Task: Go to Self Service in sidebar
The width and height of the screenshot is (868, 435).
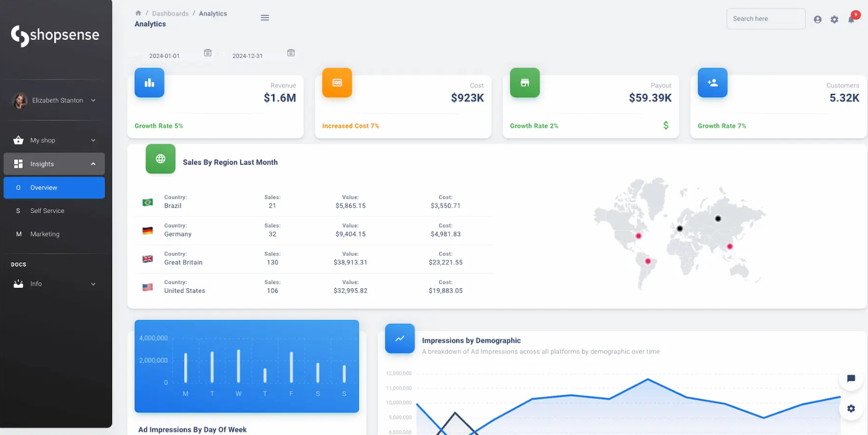Action: point(48,211)
